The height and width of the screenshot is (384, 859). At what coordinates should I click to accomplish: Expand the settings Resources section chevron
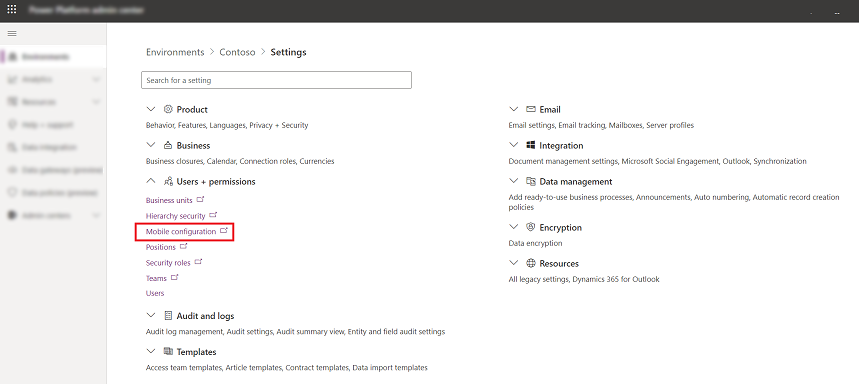pyautogui.click(x=513, y=263)
